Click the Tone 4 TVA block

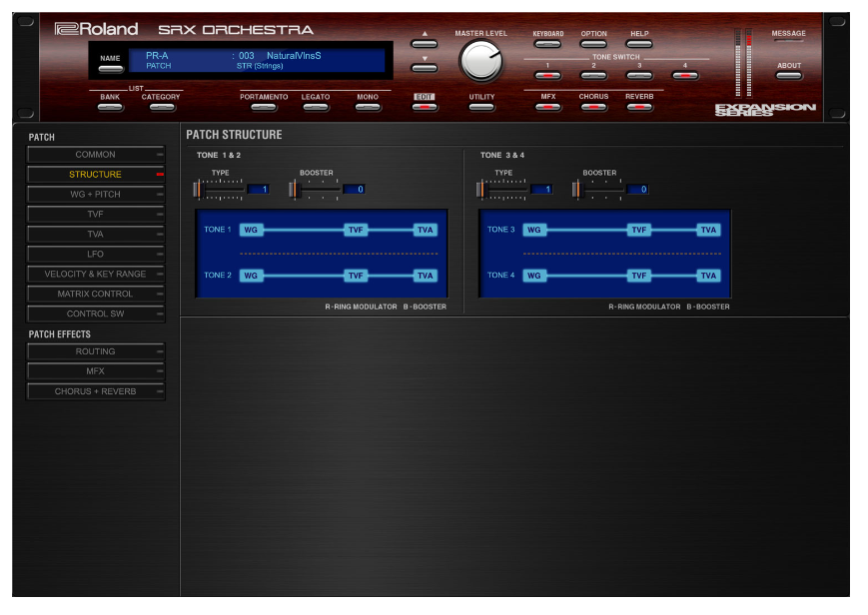pos(708,276)
